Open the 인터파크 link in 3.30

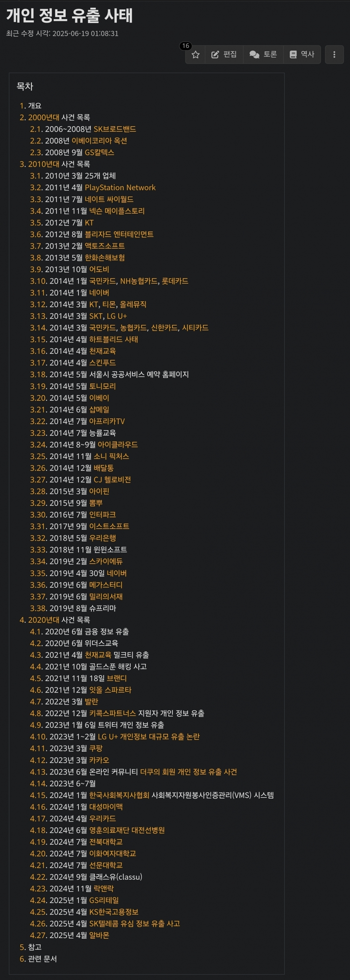[x=103, y=515]
